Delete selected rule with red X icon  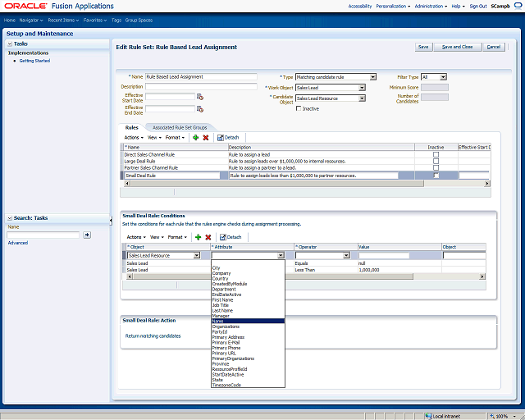tap(206, 137)
